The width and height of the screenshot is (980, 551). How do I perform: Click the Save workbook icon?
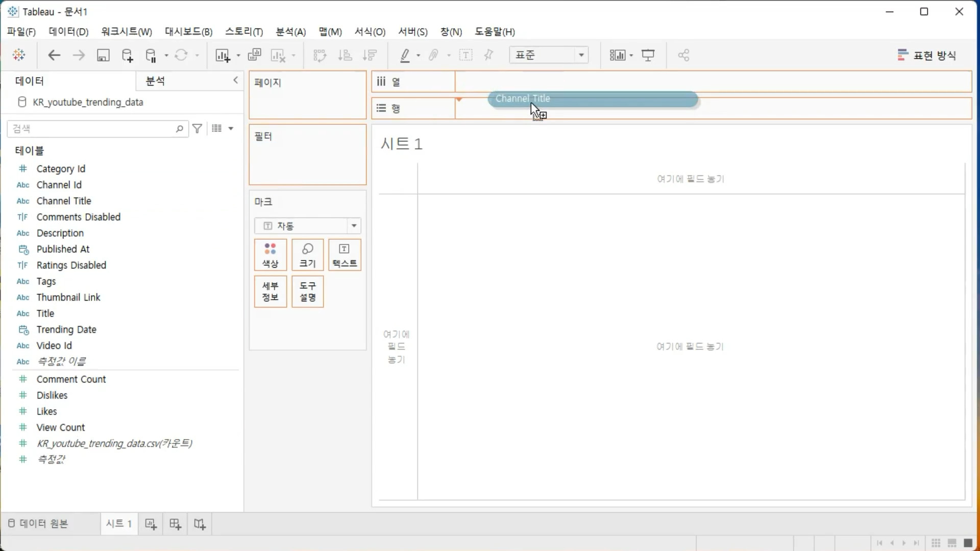point(103,55)
